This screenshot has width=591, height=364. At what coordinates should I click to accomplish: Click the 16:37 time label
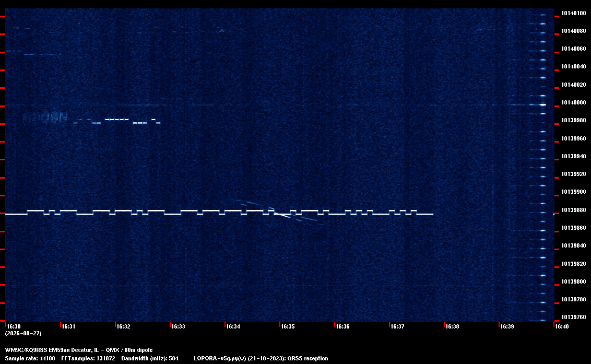point(397,326)
